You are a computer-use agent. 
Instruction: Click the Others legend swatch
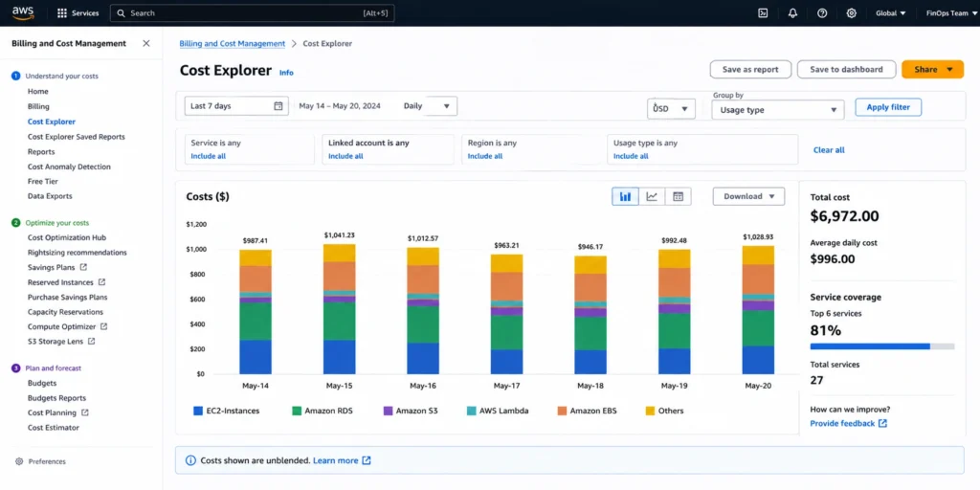click(650, 412)
